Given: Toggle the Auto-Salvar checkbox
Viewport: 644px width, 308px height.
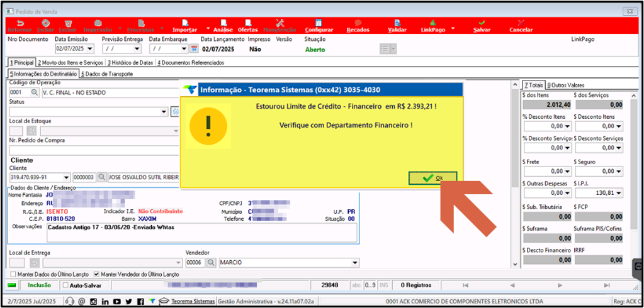Looking at the screenshot, I should (65, 285).
